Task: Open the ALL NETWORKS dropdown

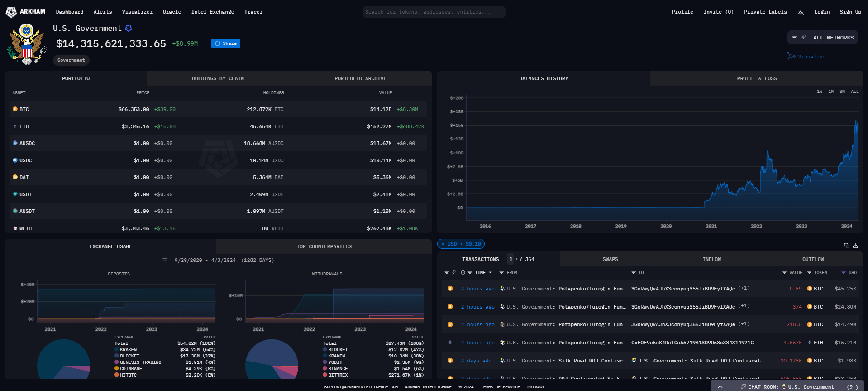Action: click(x=833, y=38)
